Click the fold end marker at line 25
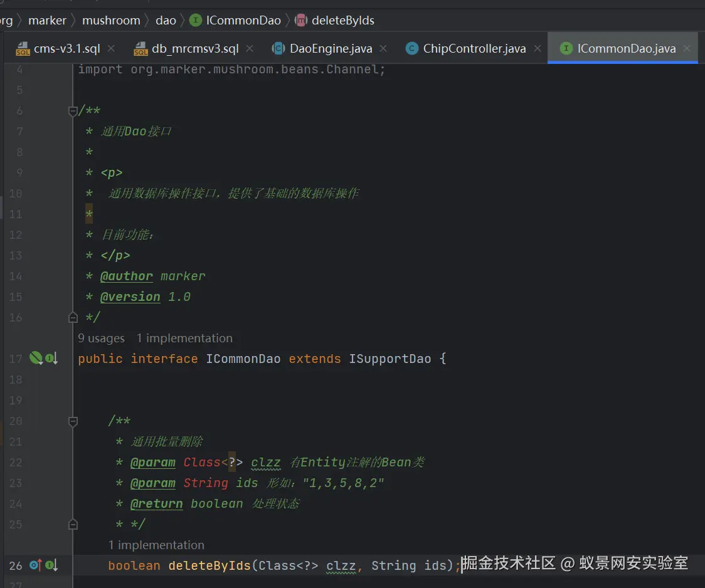 [x=73, y=524]
